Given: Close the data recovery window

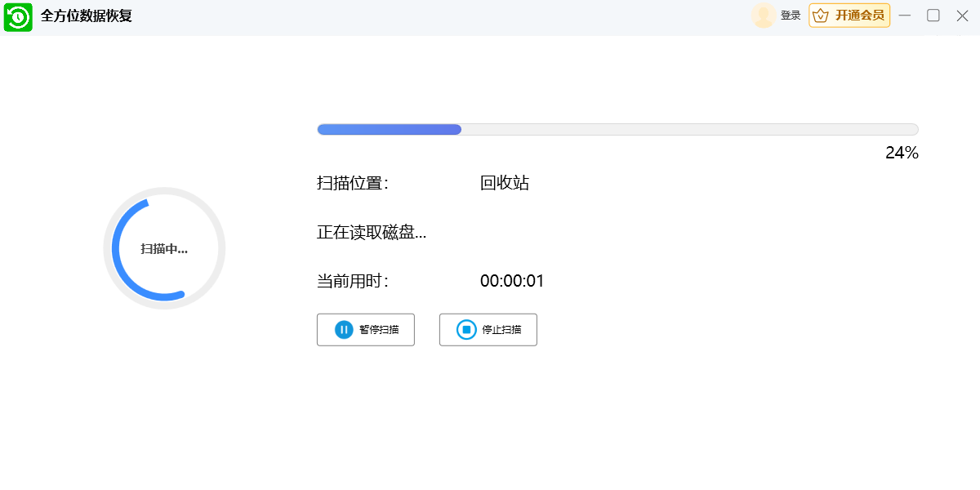Looking at the screenshot, I should click(962, 16).
